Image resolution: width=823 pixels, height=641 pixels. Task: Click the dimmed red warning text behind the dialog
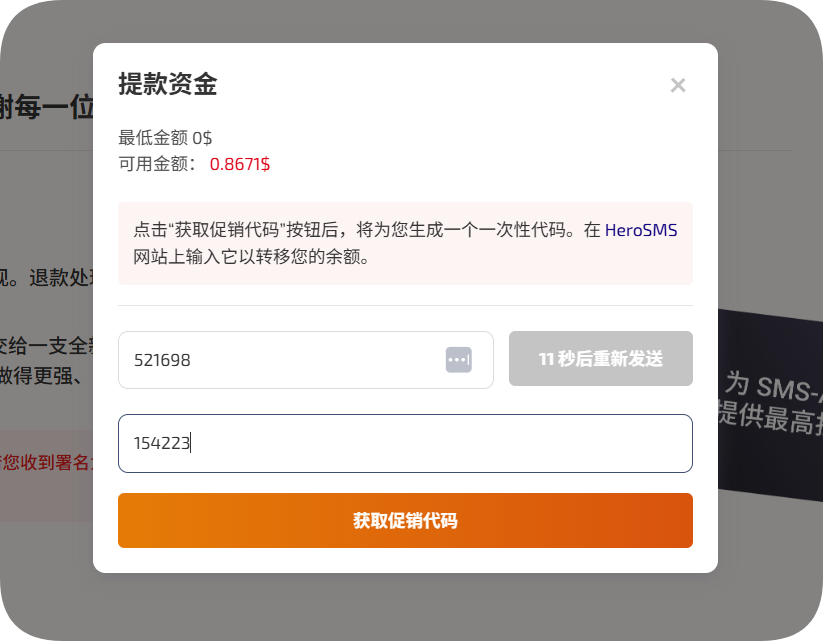(46, 462)
